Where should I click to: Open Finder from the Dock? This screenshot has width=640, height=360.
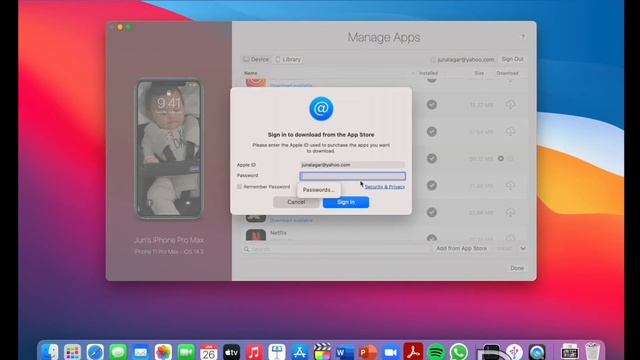(50, 352)
